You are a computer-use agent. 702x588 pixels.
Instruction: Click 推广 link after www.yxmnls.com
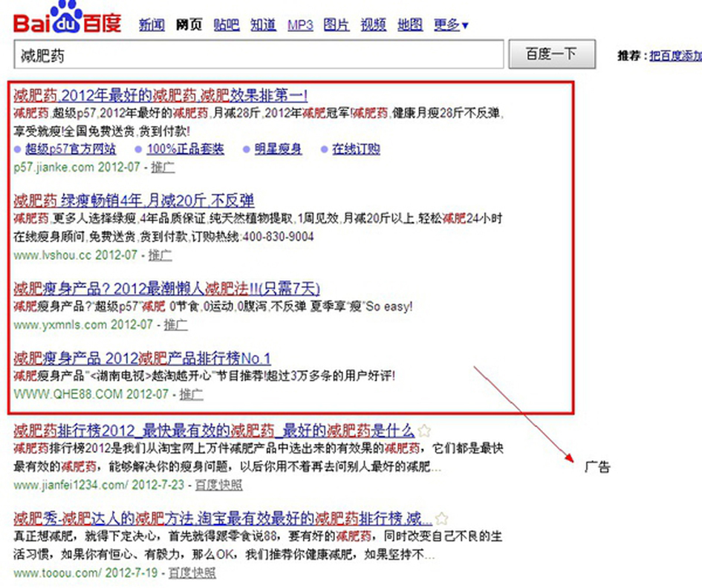click(176, 325)
